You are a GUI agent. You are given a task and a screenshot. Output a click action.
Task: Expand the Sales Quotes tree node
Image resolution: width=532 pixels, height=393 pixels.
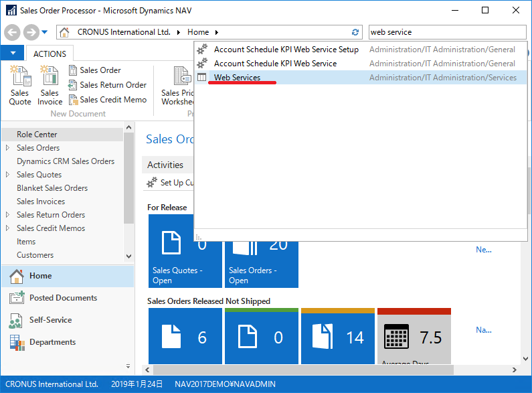(x=7, y=175)
